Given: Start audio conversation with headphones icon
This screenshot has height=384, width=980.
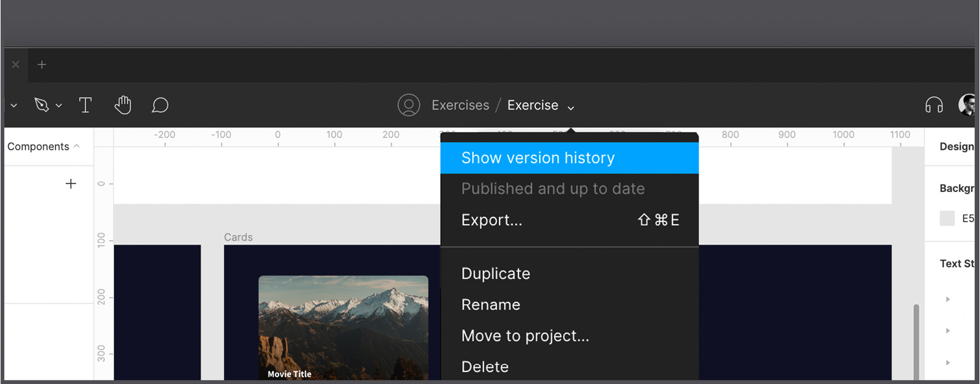Looking at the screenshot, I should [934, 105].
